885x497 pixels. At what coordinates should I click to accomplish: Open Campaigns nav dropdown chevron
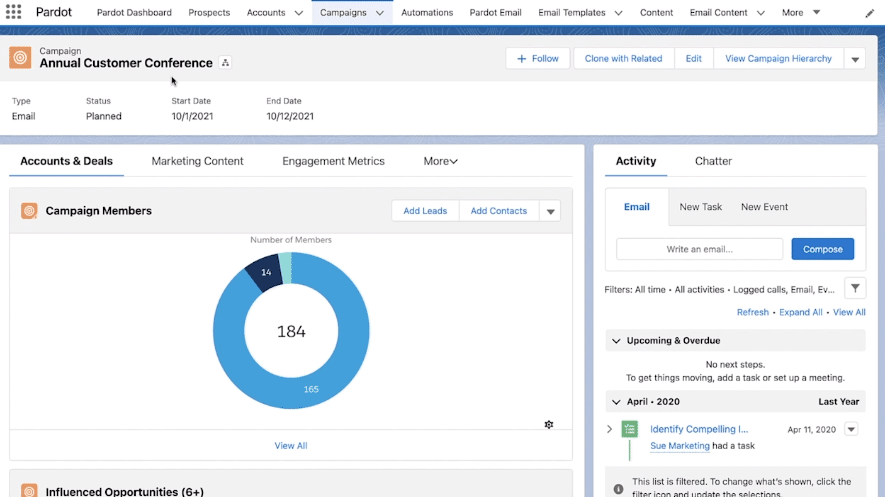(380, 12)
